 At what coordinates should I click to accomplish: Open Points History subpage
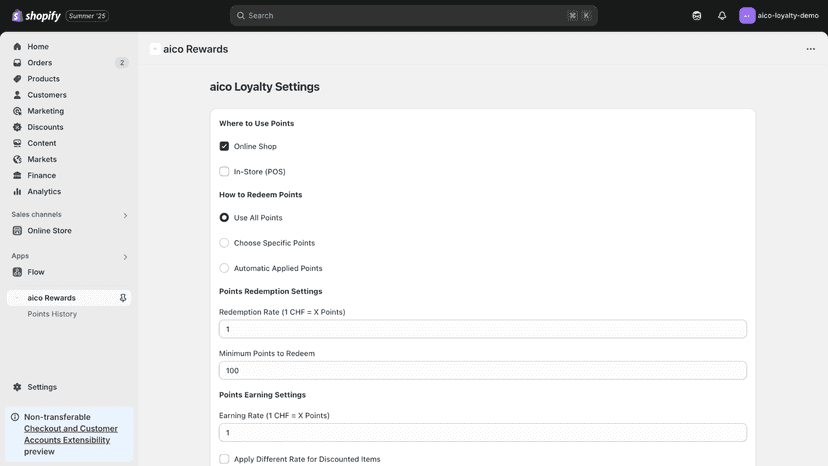click(52, 314)
